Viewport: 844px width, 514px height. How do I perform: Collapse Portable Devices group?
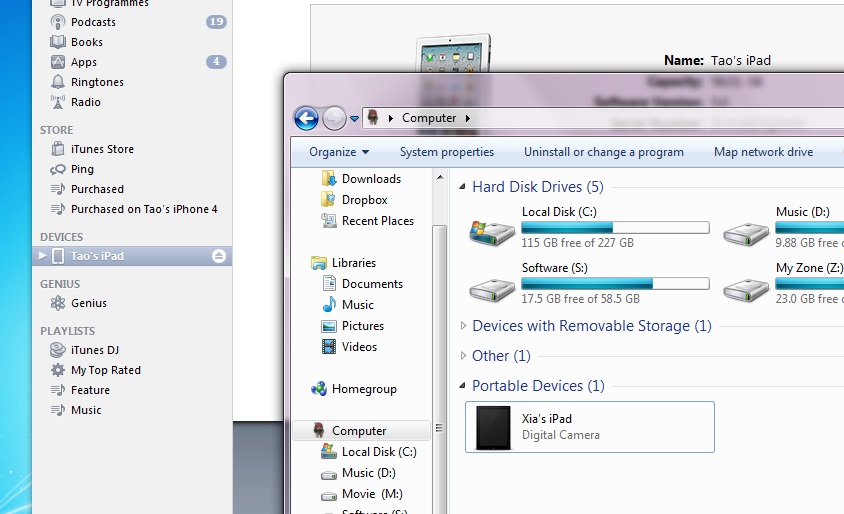tap(462, 386)
